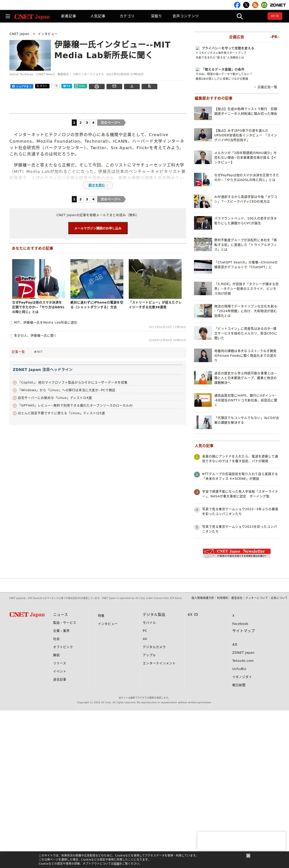289x868 pixels.
Task: Open footer Tetsudo.com link
Action: (243, 661)
